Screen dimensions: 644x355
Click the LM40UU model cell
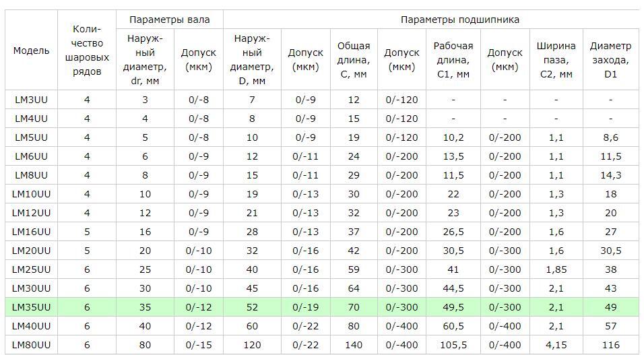point(32,326)
